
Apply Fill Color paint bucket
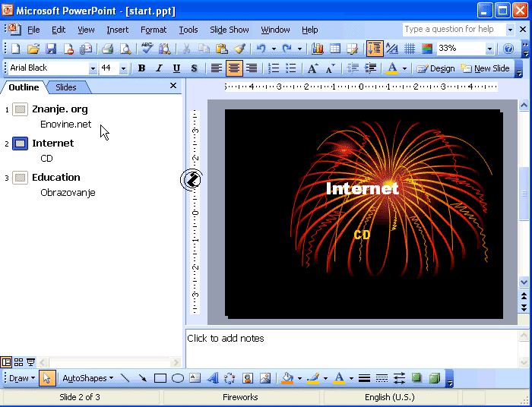click(x=287, y=378)
